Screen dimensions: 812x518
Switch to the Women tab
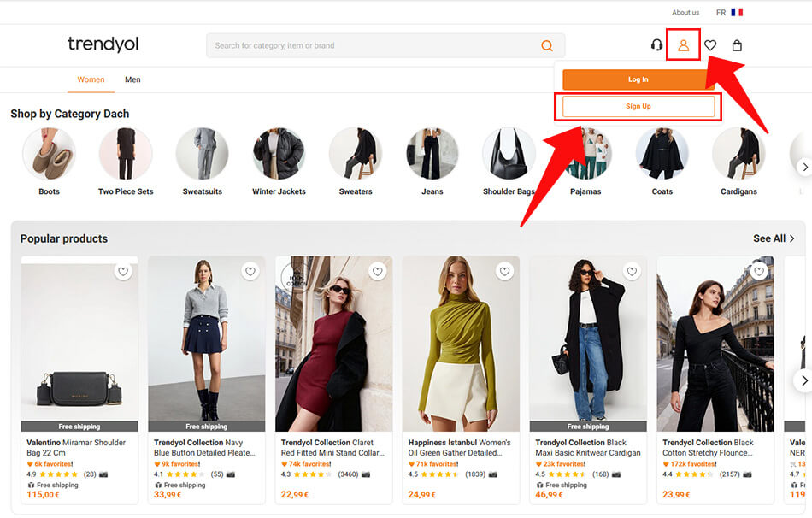[91, 79]
